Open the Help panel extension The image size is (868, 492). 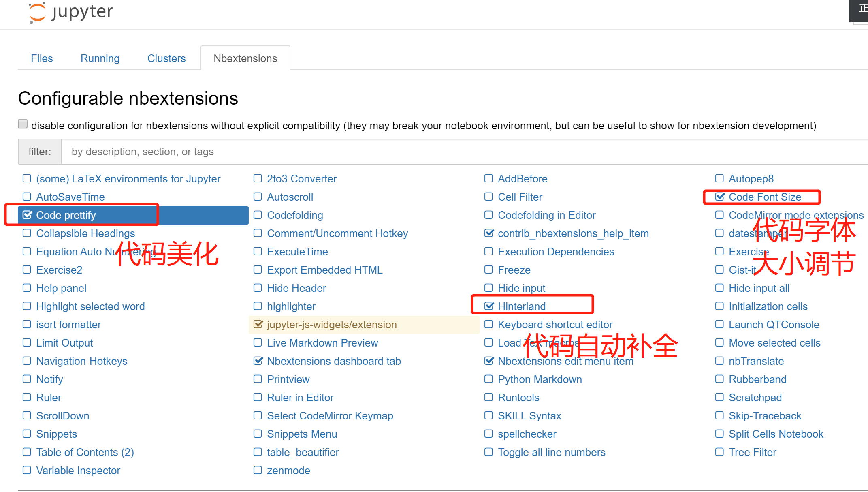[x=61, y=288]
